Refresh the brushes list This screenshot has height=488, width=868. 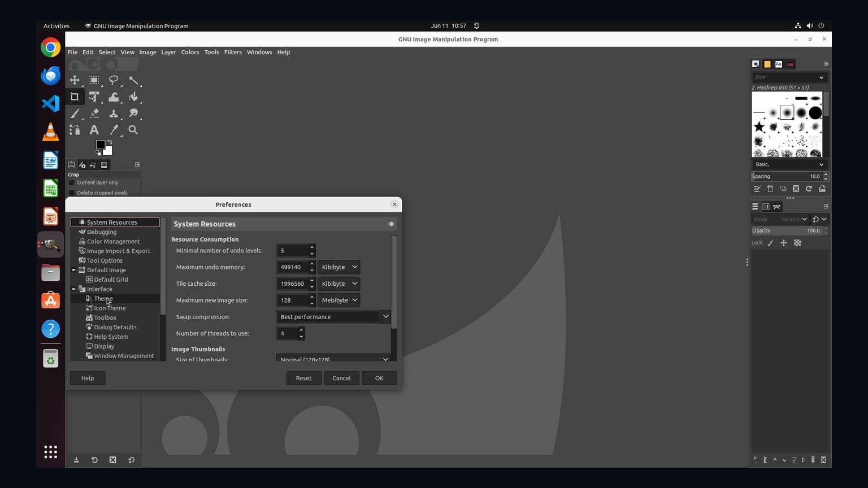coord(809,189)
